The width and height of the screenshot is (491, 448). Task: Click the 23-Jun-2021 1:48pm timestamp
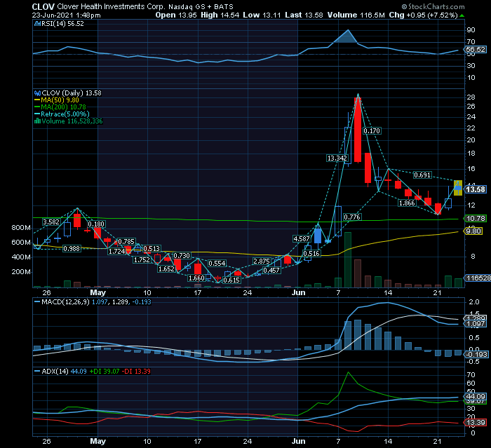(x=67, y=15)
